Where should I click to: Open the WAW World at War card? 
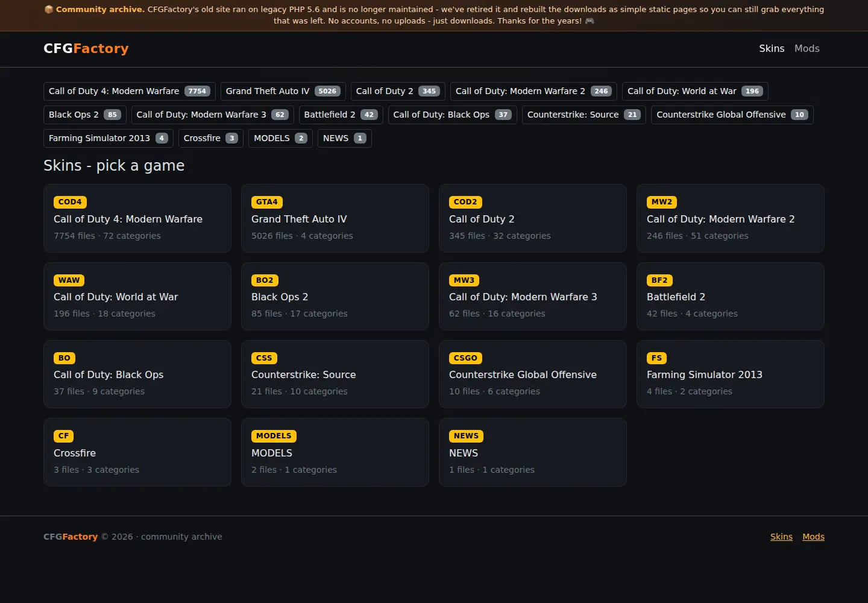(137, 296)
